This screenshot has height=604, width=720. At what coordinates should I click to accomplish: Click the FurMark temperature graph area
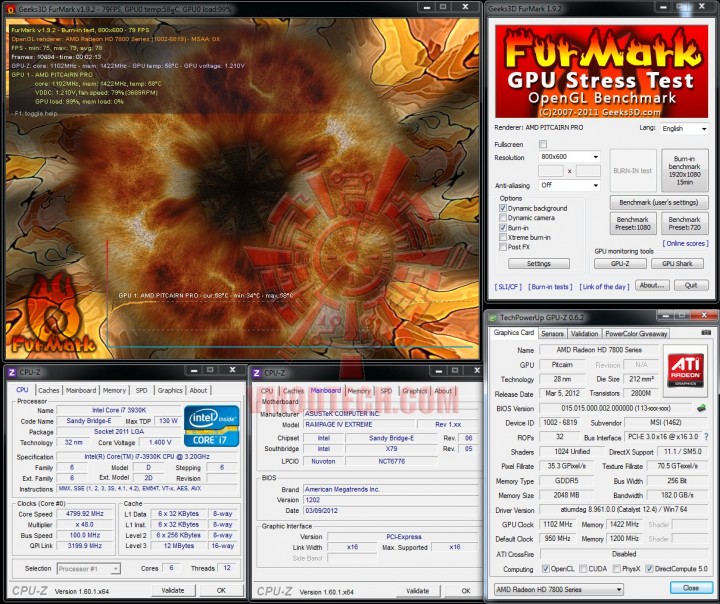290,294
